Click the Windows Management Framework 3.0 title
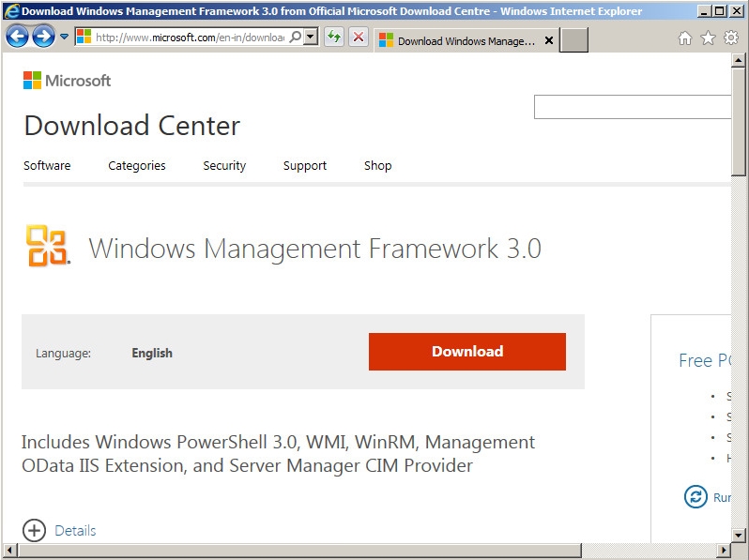The height and width of the screenshot is (560, 749). [x=314, y=249]
